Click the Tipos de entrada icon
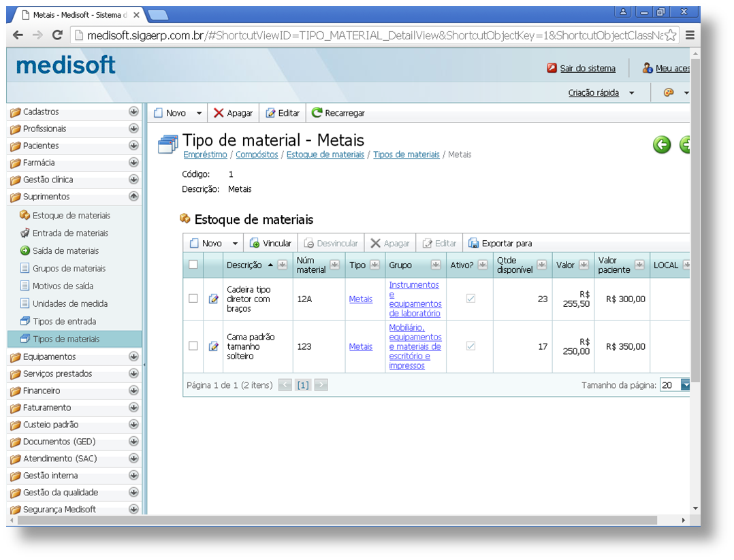Image resolution: width=734 pixels, height=560 pixels. pyautogui.click(x=25, y=321)
